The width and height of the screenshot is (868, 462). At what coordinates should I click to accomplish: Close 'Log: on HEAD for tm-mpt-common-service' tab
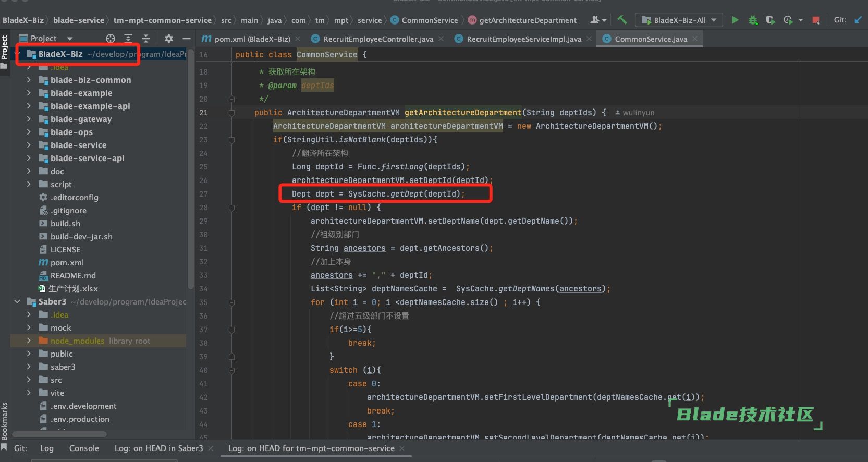point(402,448)
